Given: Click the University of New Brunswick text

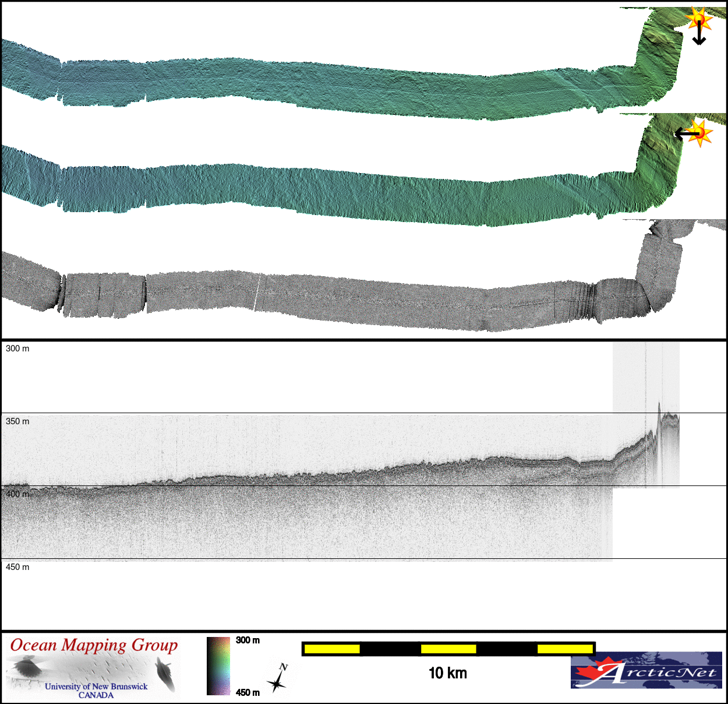Looking at the screenshot, I should (96, 687).
